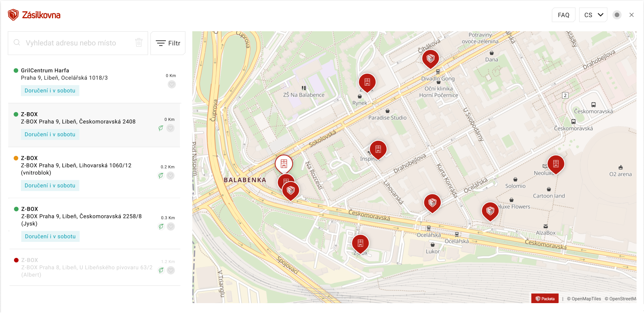The height and width of the screenshot is (313, 644).
Task: Open the CS language dropdown
Action: coord(593,15)
